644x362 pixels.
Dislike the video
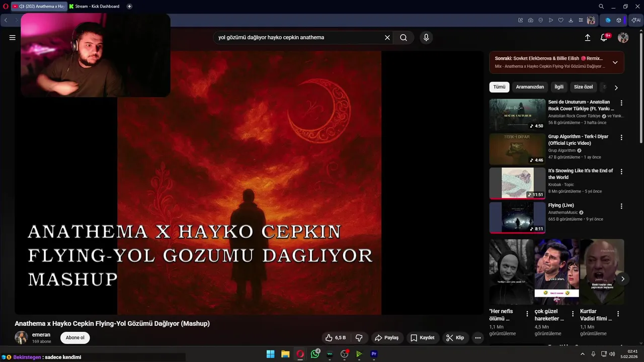359,338
